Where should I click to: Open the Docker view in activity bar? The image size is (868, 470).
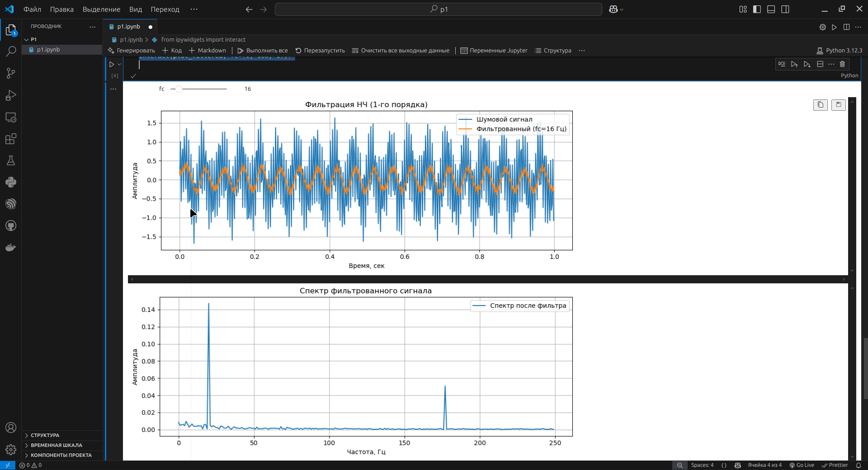click(x=11, y=247)
